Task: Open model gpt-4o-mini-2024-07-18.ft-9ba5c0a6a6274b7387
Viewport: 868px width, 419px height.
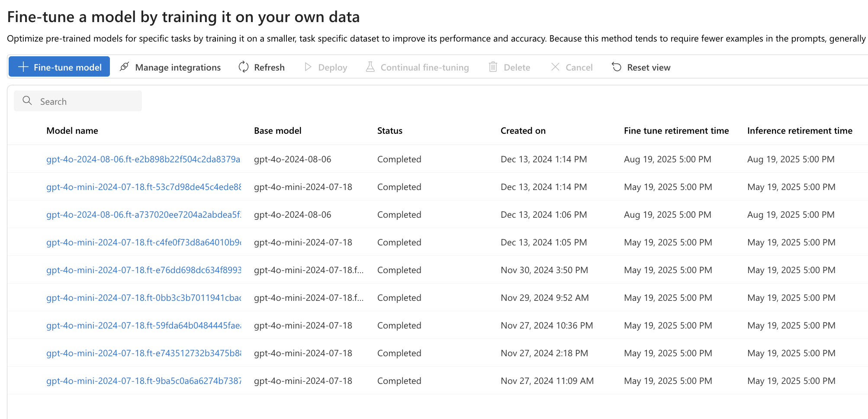Action: coord(144,381)
